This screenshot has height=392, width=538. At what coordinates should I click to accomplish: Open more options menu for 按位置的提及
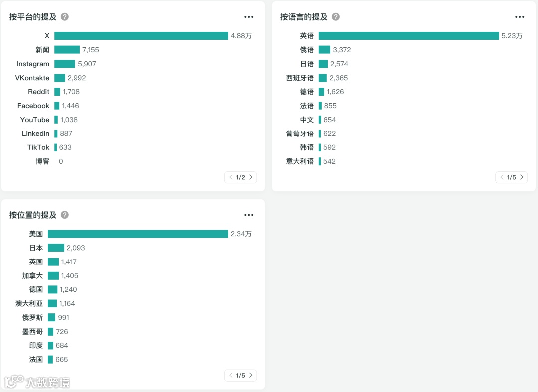[249, 215]
